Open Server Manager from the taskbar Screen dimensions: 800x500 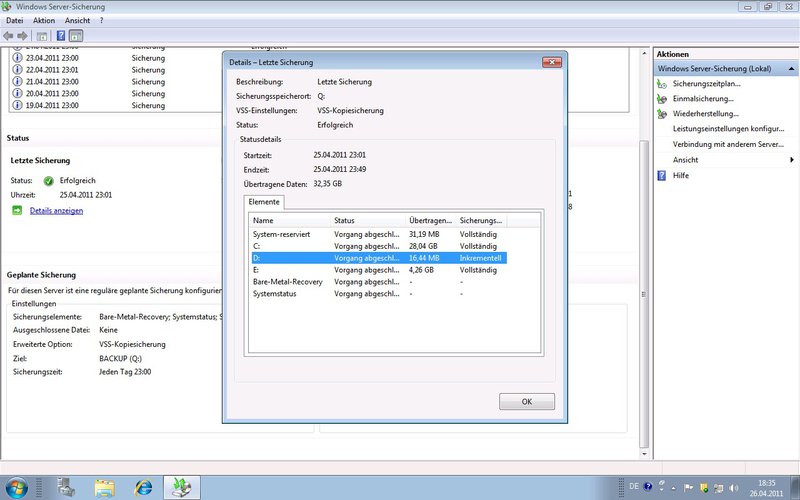(x=66, y=488)
